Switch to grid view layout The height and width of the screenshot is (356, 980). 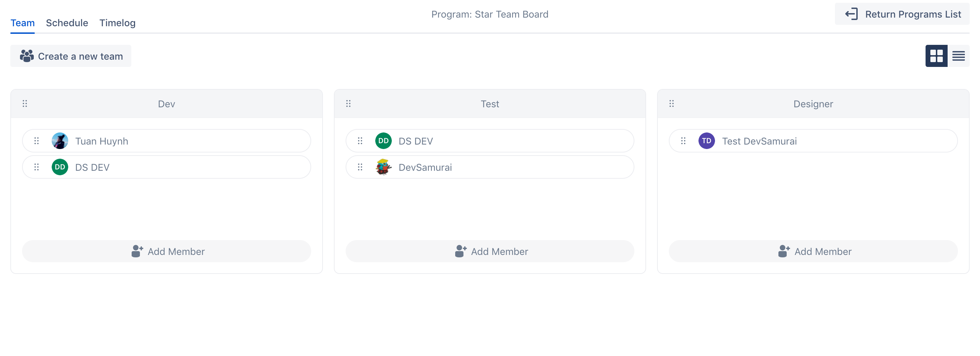(x=936, y=56)
